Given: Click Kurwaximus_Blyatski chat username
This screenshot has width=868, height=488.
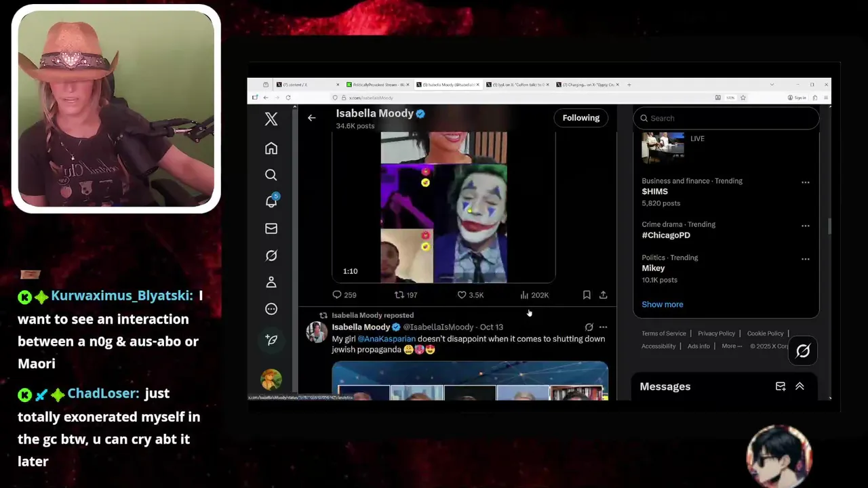Looking at the screenshot, I should click(x=122, y=296).
